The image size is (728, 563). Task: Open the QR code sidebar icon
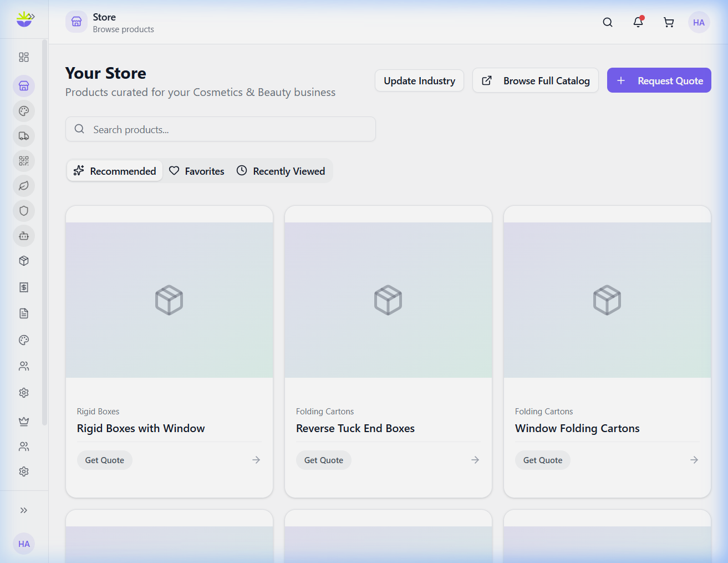(24, 161)
